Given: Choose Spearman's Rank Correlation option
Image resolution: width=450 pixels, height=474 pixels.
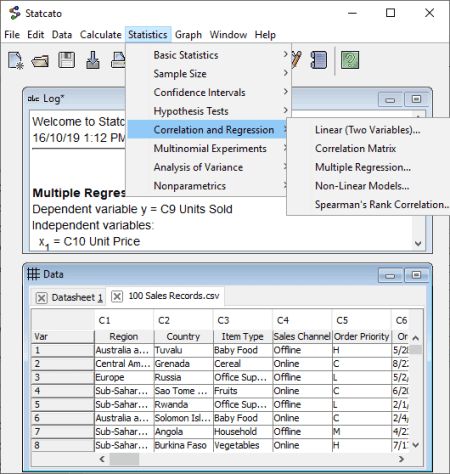Looking at the screenshot, I should pos(381,205).
